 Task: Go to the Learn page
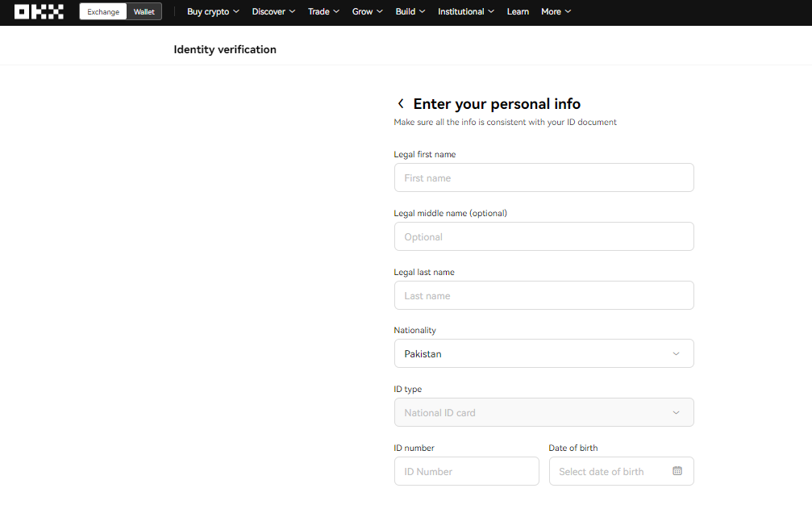tap(518, 11)
